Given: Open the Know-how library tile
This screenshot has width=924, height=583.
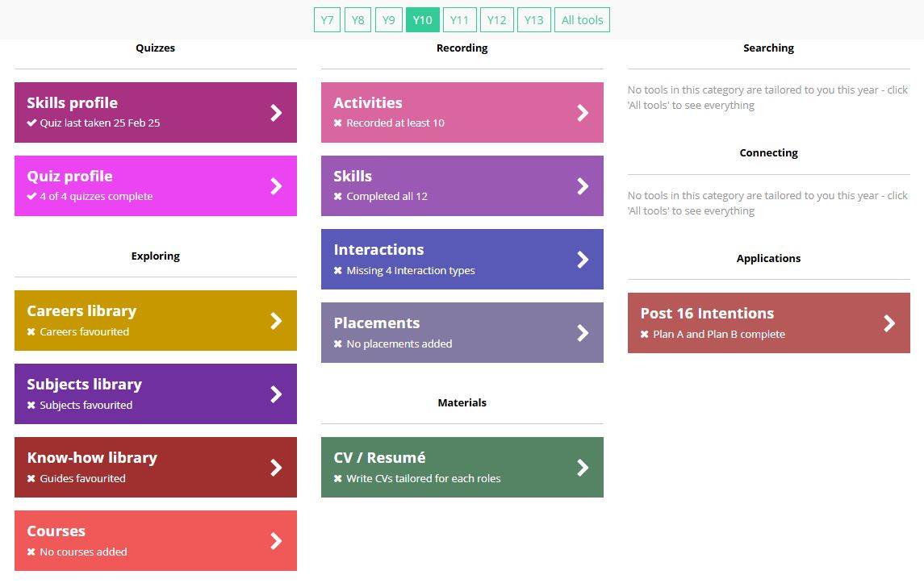Looking at the screenshot, I should tap(155, 467).
